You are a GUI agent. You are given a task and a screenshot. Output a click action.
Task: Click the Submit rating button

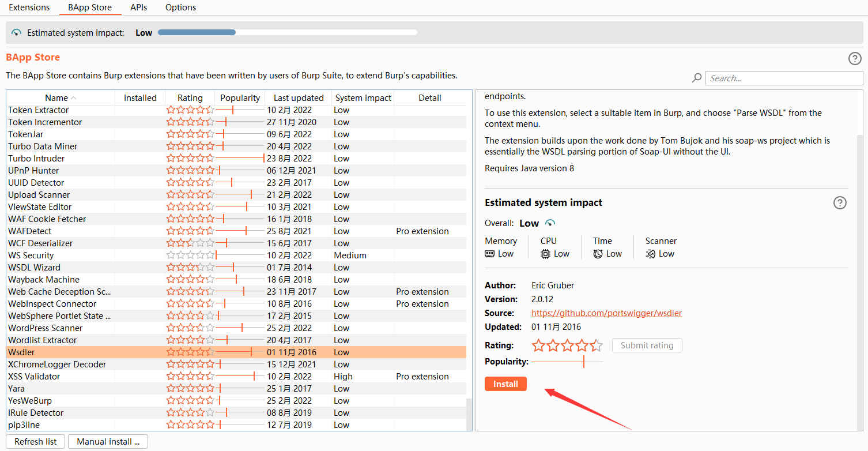point(647,345)
